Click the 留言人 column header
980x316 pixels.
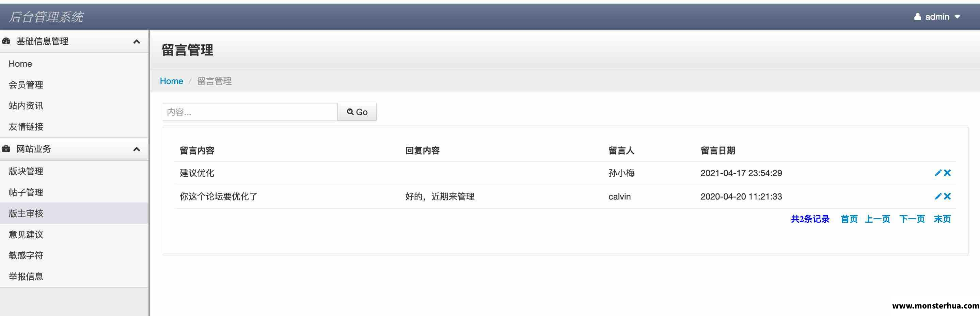click(621, 151)
